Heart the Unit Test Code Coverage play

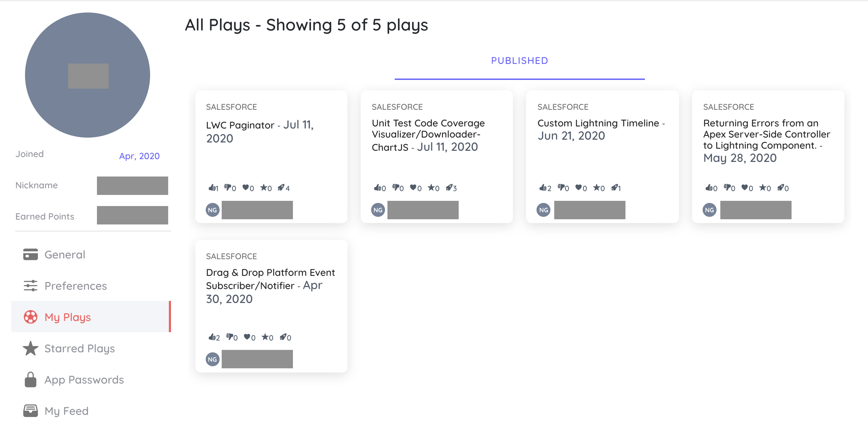pyautogui.click(x=413, y=188)
